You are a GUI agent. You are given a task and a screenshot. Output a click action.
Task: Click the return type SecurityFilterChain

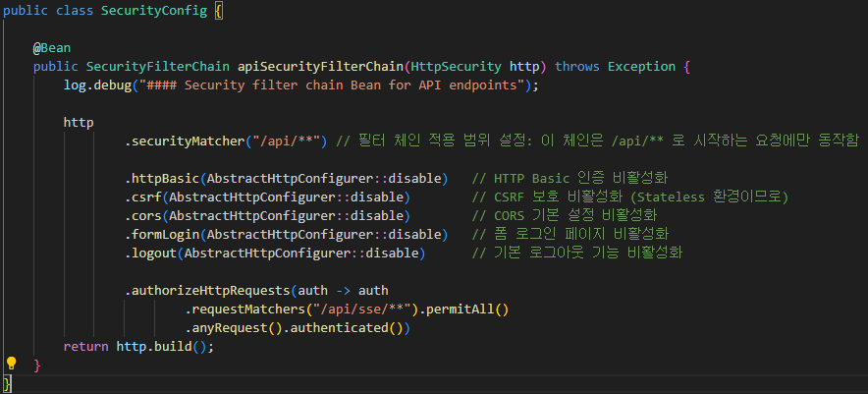(x=158, y=67)
